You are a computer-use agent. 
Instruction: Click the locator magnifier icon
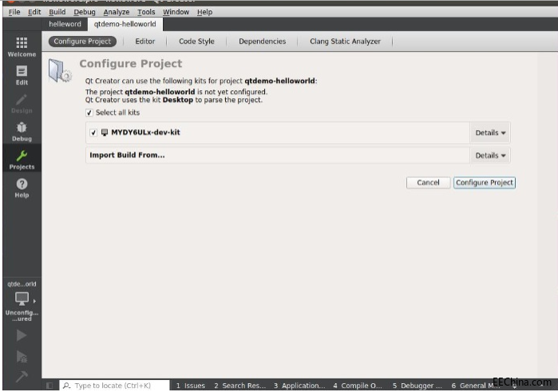[66, 386]
